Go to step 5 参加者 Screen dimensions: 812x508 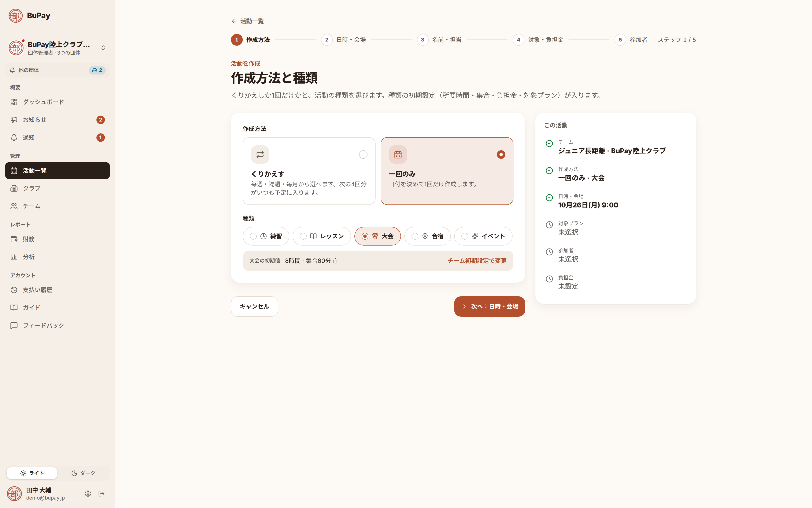[x=631, y=40]
